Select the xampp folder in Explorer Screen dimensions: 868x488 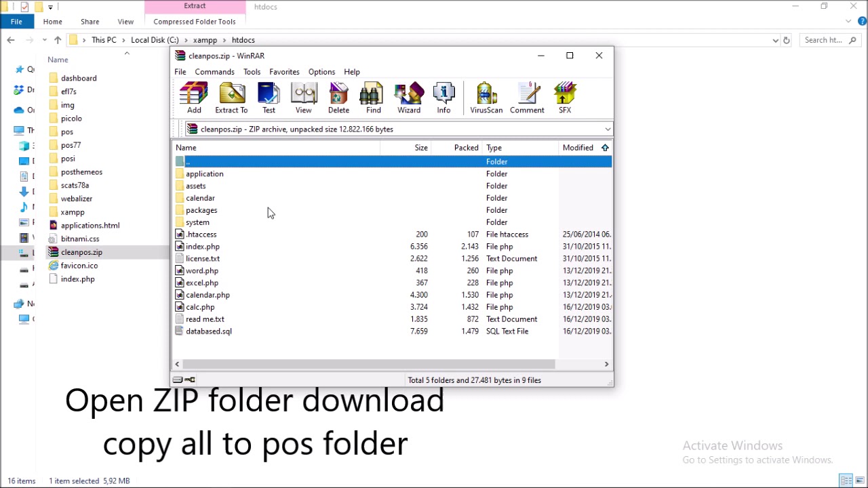pyautogui.click(x=73, y=212)
